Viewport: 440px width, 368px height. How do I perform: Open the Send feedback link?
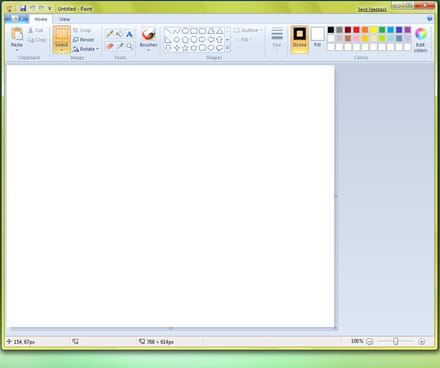pos(372,9)
